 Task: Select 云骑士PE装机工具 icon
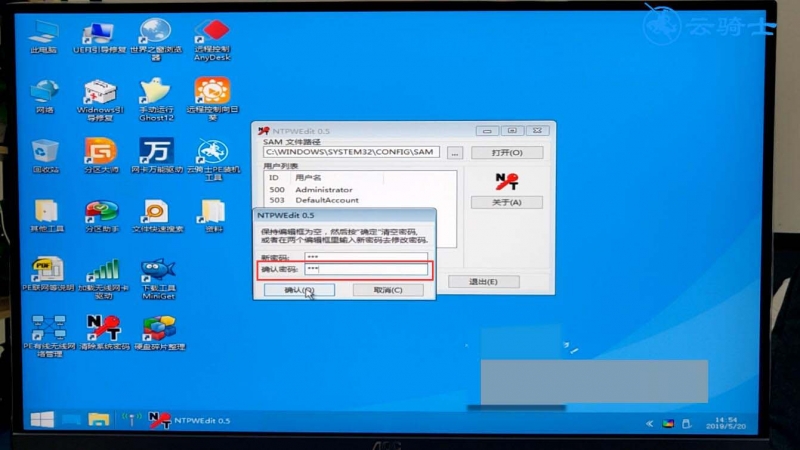coord(213,159)
